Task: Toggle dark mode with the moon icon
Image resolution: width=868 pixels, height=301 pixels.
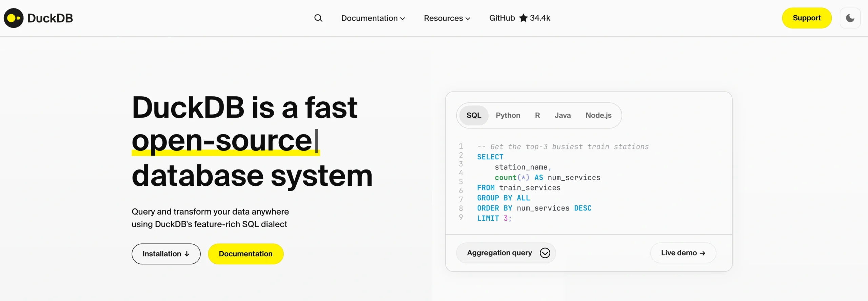Action: 850,18
